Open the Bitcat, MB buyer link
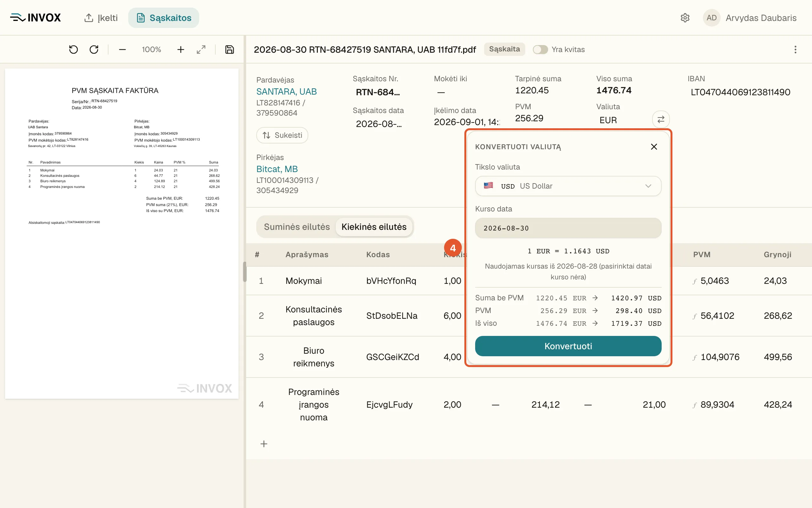Viewport: 812px width, 508px height. pos(277,169)
